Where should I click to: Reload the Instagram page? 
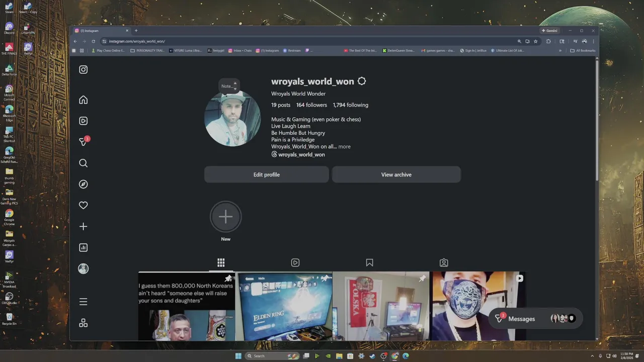point(94,41)
